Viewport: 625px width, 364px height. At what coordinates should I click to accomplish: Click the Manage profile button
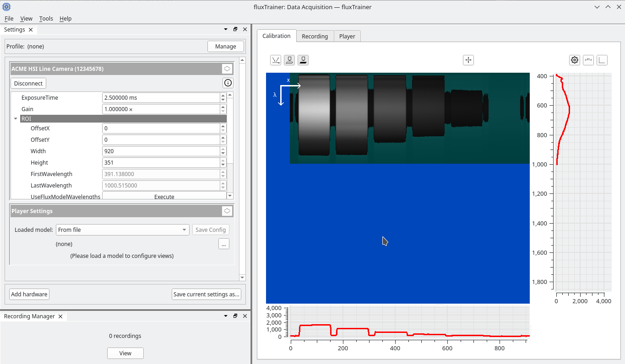[x=226, y=46]
